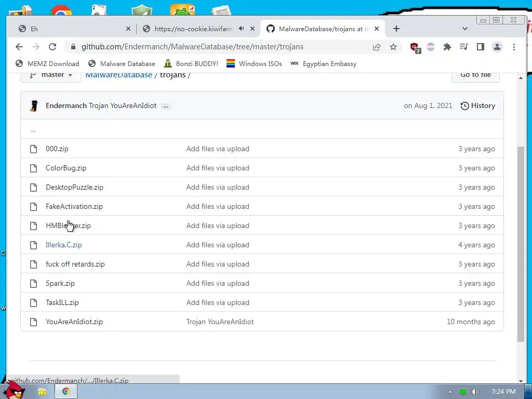Screen dimensions: 532x399
Task: Open the Chrome icon in the taskbar
Action: pyautogui.click(x=66, y=391)
